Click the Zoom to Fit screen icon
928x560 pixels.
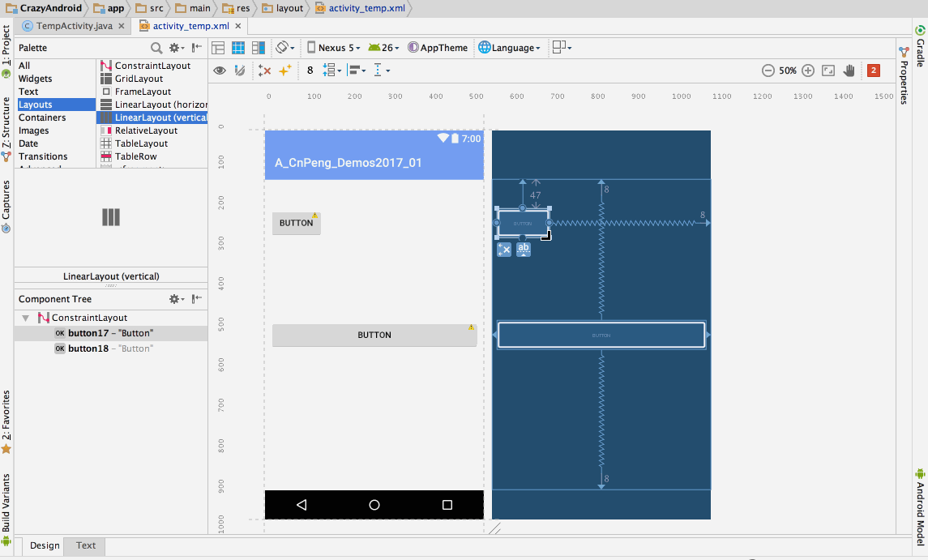[828, 71]
